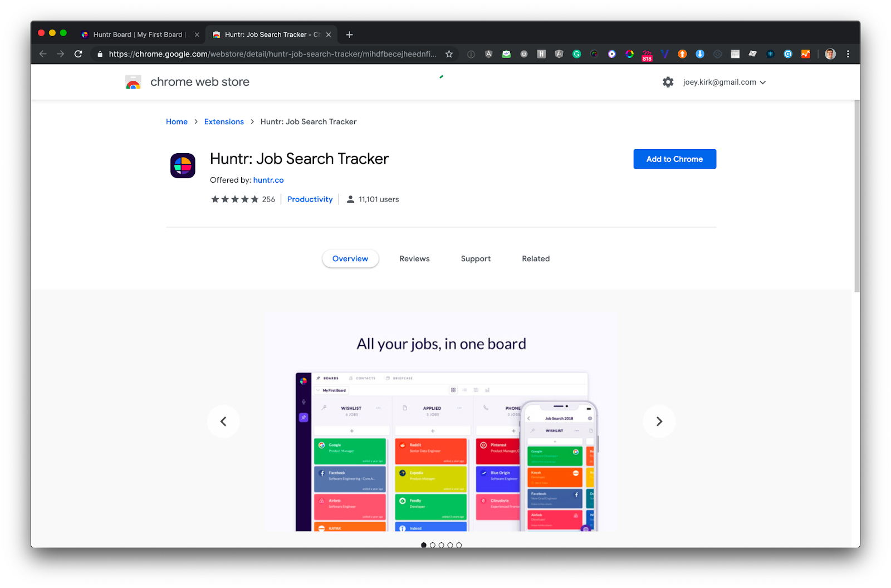Image resolution: width=891 pixels, height=588 pixels.
Task: Click the 818 badge extension icon
Action: point(647,55)
